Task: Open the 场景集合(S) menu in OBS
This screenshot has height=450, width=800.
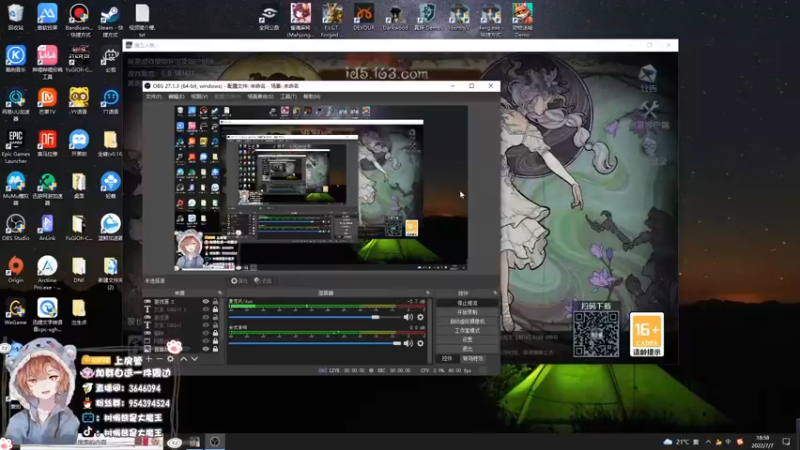Action: (260, 96)
